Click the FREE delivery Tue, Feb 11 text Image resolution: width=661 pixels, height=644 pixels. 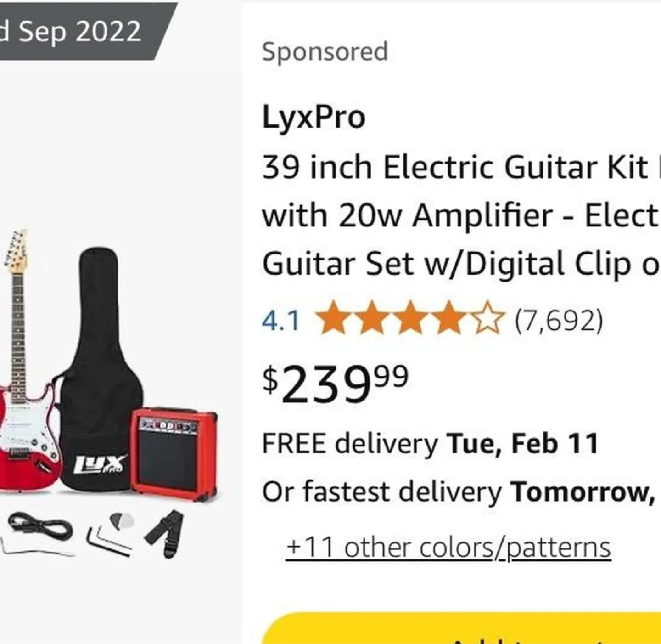429,442
